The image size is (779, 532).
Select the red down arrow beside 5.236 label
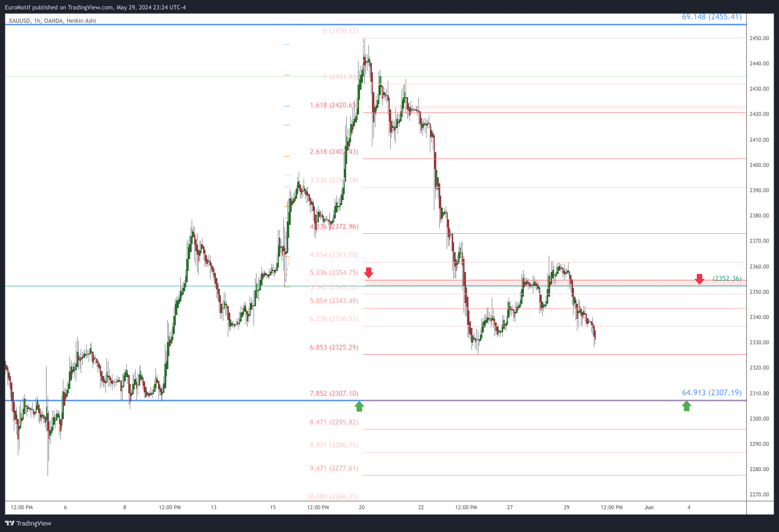tap(368, 272)
